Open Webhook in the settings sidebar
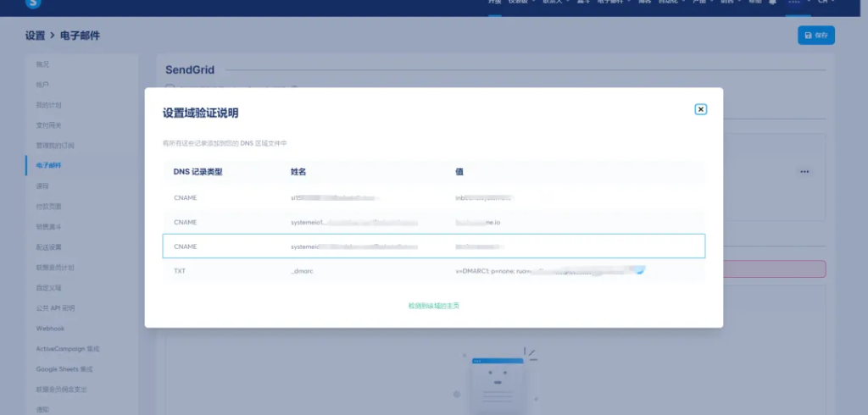Image resolution: width=868 pixels, height=415 pixels. click(x=50, y=329)
